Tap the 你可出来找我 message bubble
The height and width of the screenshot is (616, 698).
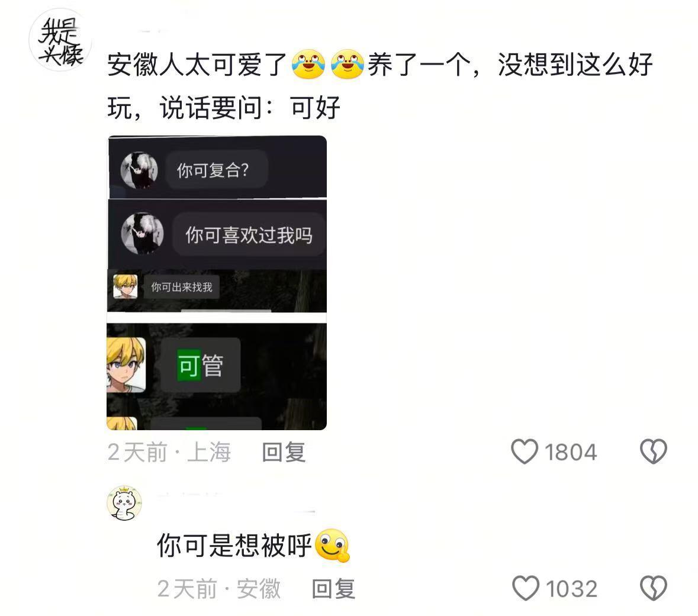[x=182, y=287]
